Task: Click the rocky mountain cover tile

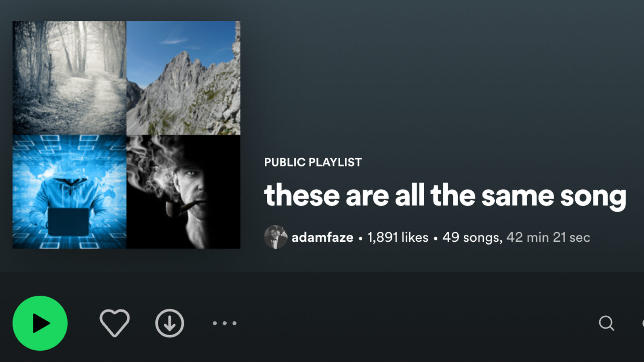Action: pos(184,78)
